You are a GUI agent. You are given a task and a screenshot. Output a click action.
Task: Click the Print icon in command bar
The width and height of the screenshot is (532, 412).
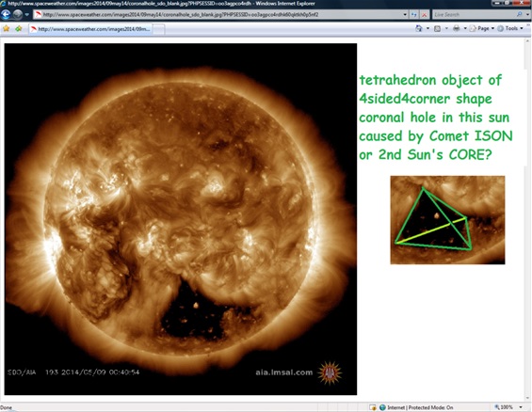[x=457, y=28]
